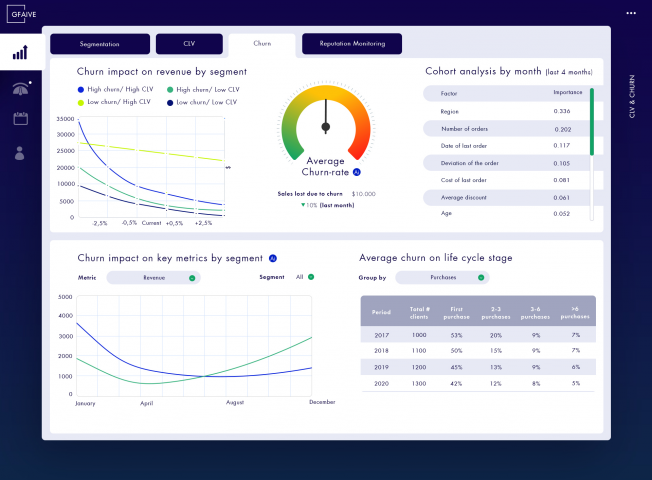Click the marker at revenue chart right edge
The height and width of the screenshot is (480, 652).
coord(228,167)
